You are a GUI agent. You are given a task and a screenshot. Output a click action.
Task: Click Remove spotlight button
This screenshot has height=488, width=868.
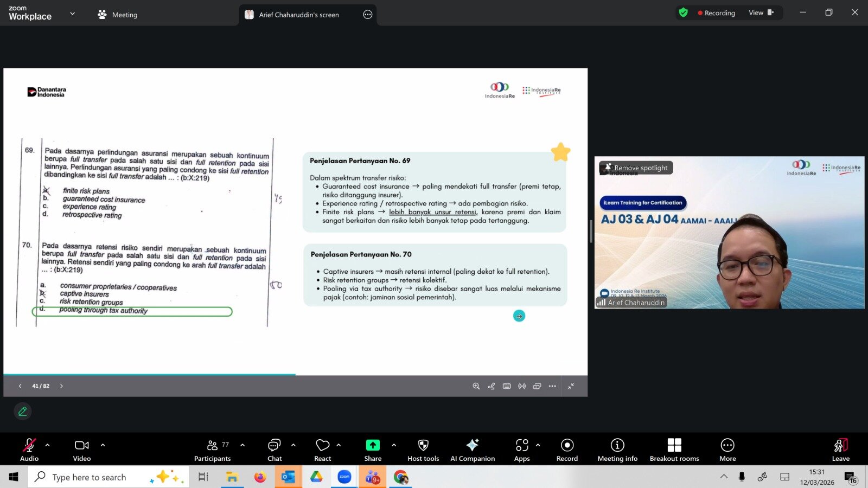(636, 168)
